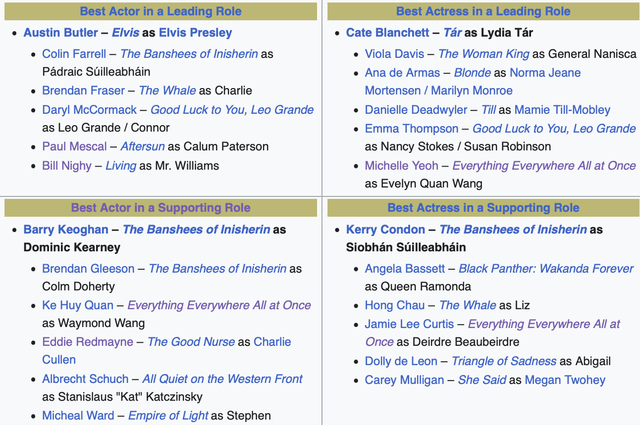The image size is (640, 425).
Task: Open the Elvis Presley link
Action: pyautogui.click(x=196, y=33)
